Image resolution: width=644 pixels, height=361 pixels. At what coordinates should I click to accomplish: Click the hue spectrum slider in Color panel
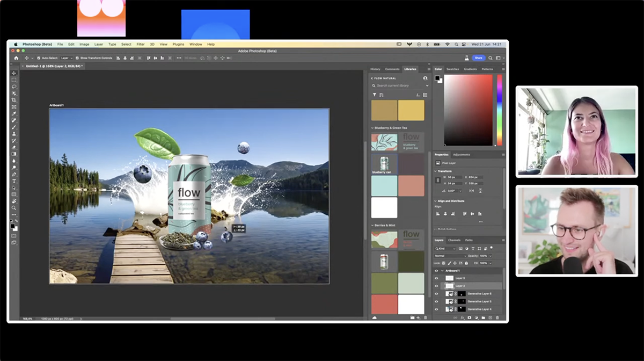click(x=500, y=110)
